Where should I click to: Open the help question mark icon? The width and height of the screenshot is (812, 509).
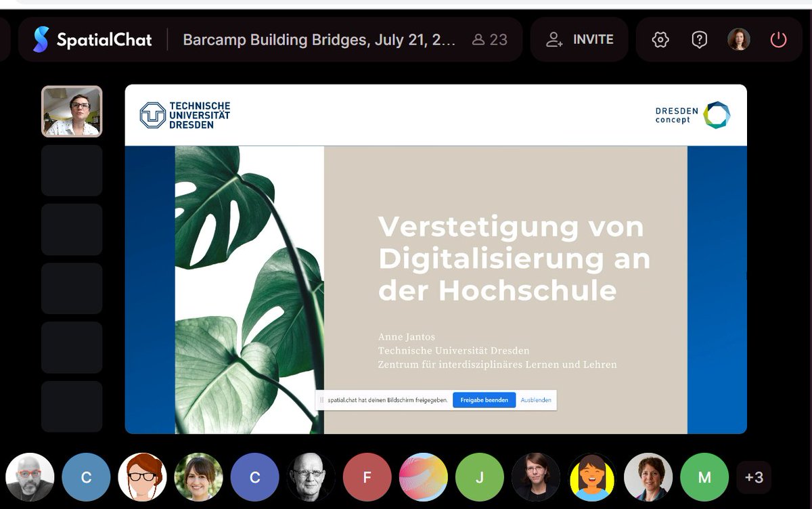(x=699, y=40)
